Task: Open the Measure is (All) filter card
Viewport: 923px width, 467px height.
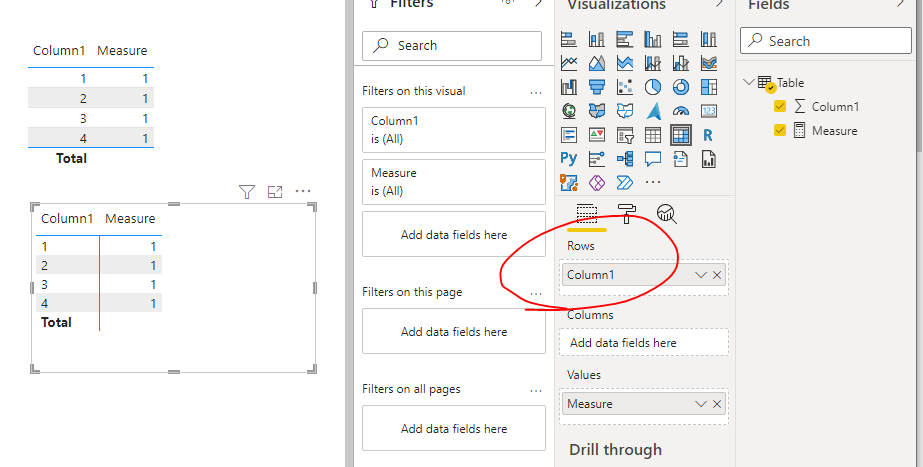Action: click(x=454, y=181)
